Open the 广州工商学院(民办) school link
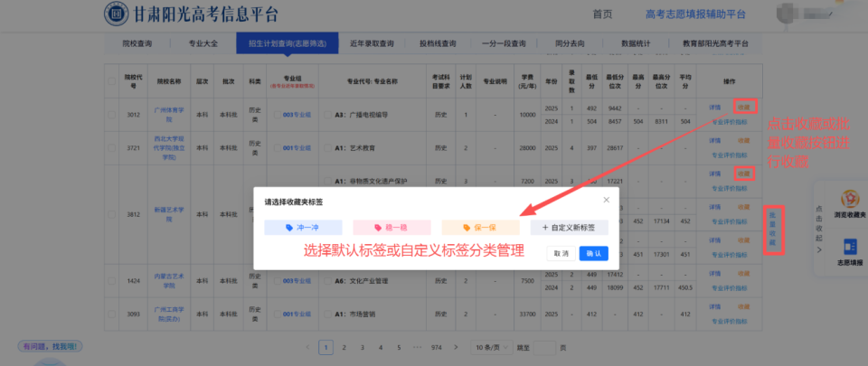Image resolution: width=868 pixels, height=366 pixels. pos(169,314)
